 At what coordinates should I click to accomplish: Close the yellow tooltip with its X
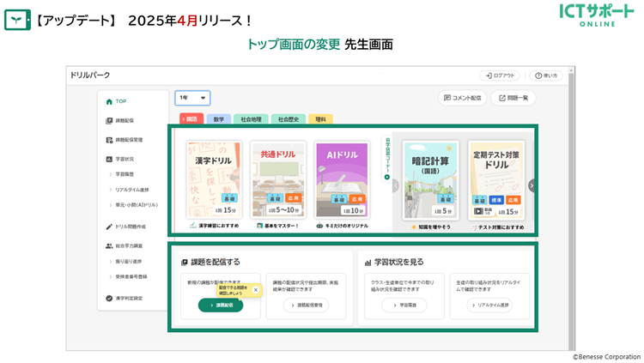[255, 290]
